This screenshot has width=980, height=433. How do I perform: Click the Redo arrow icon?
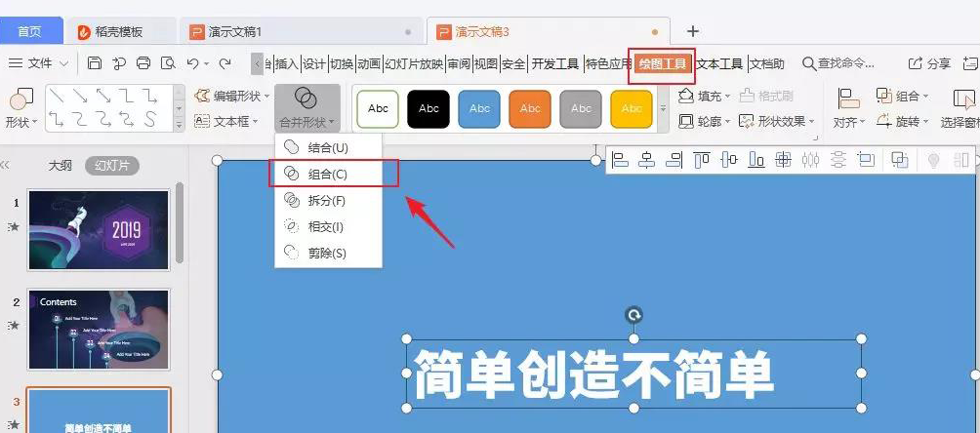point(225,63)
